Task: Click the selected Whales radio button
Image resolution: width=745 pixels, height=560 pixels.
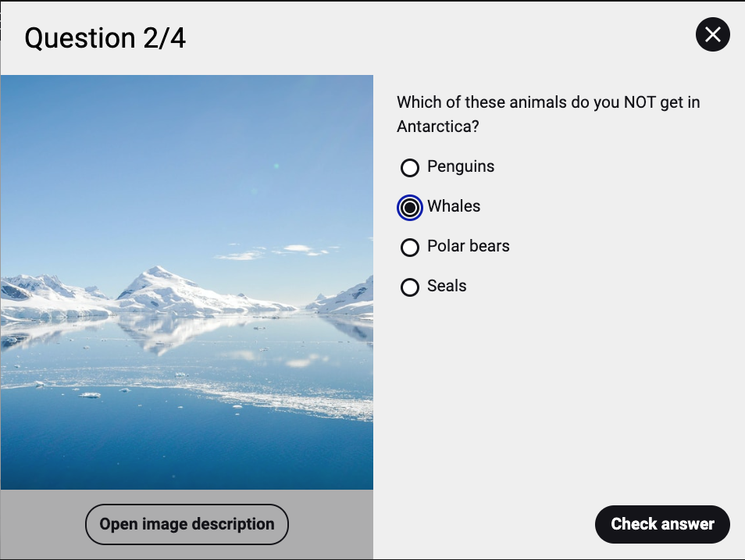Action: [x=410, y=207]
